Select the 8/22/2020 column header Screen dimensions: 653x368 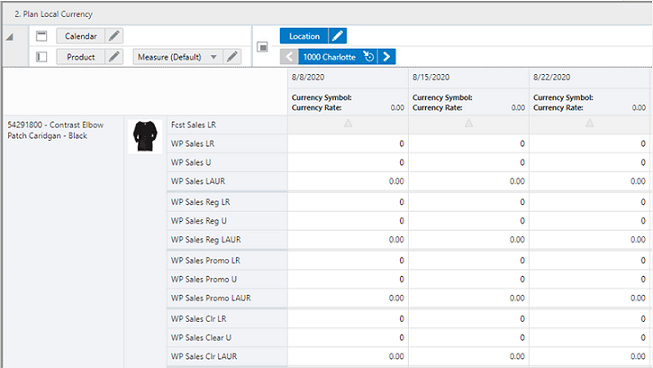[589, 77]
